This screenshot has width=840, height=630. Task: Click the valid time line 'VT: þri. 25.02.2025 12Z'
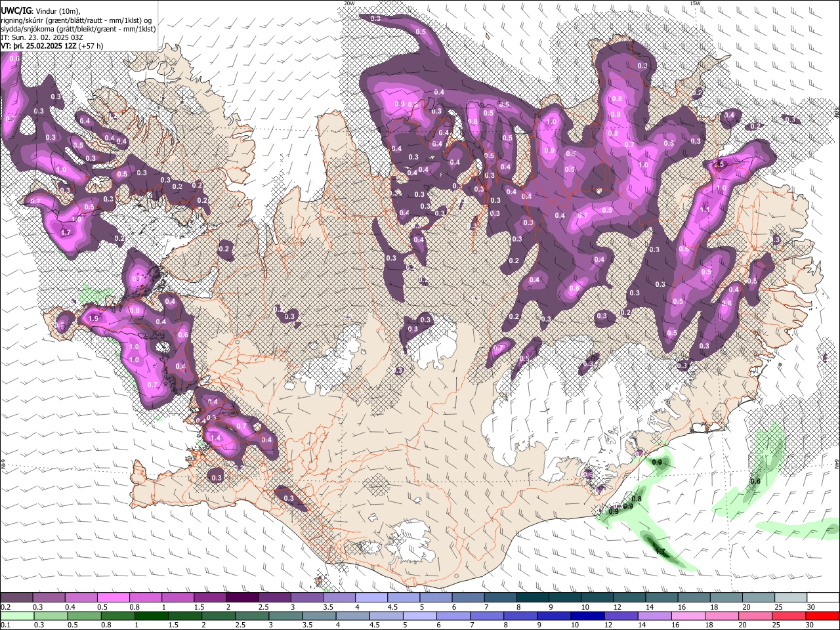pyautogui.click(x=39, y=46)
